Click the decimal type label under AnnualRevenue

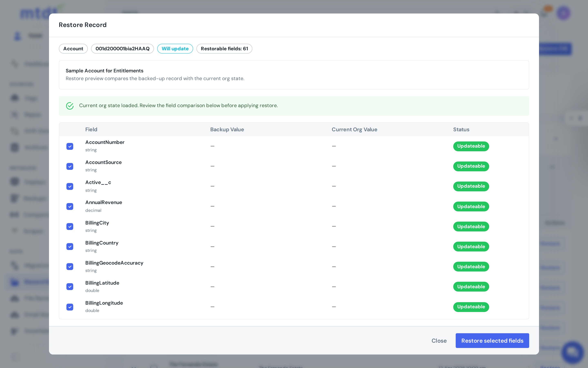pos(93,210)
